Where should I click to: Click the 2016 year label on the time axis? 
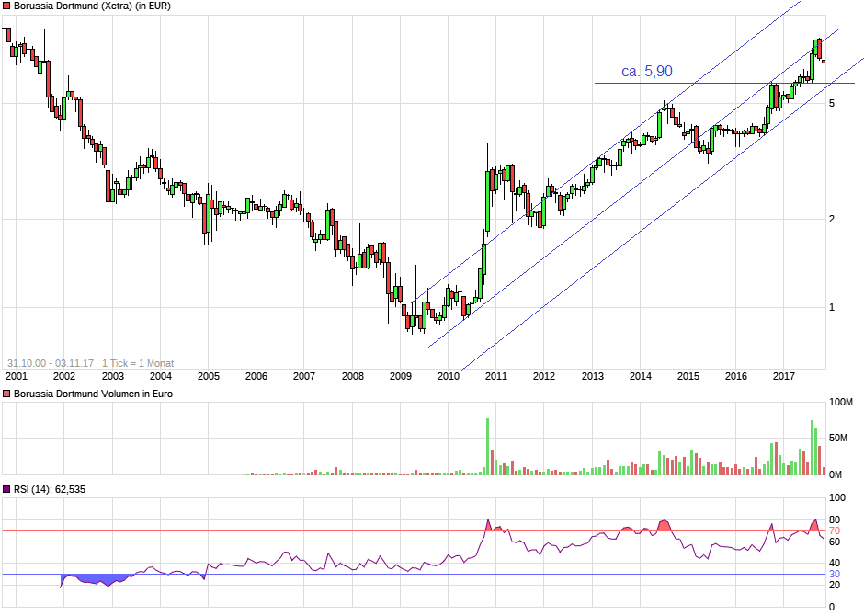point(736,376)
